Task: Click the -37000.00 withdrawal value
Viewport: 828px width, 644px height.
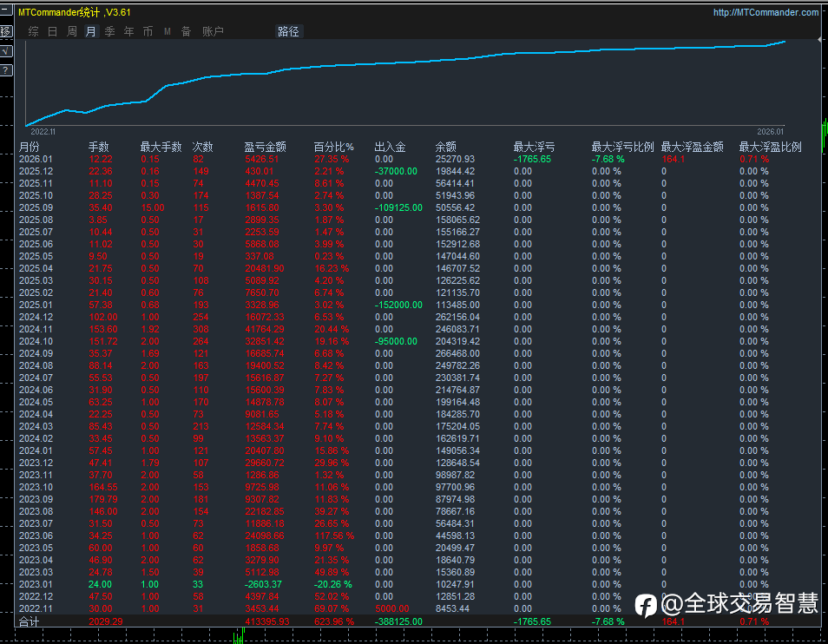Action: 396,171
